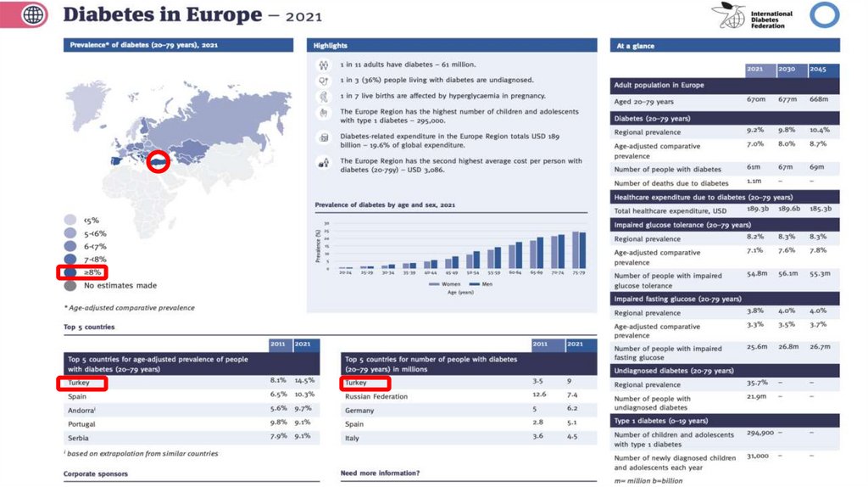Click the 'Men' legend marker in chart
Viewport: 868px width, 487px height.
tap(474, 284)
